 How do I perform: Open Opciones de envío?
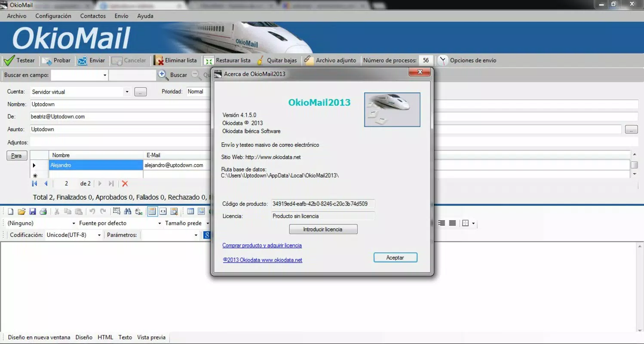(467, 61)
